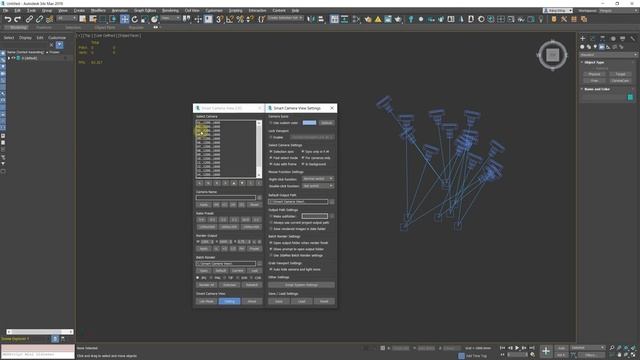Open the Modifiers menu
Screen dimensions: 640x360
98,11
